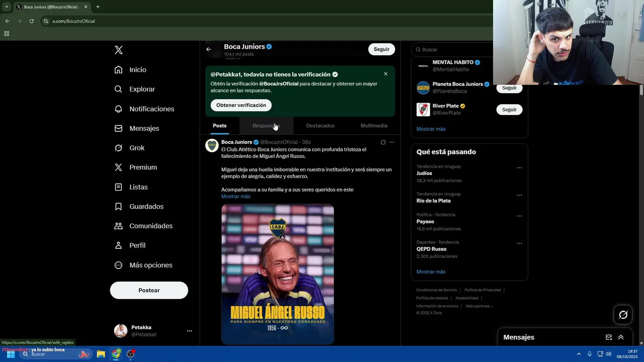Open the Windows Start menu
The width and height of the screenshot is (644, 362).
tap(11, 354)
